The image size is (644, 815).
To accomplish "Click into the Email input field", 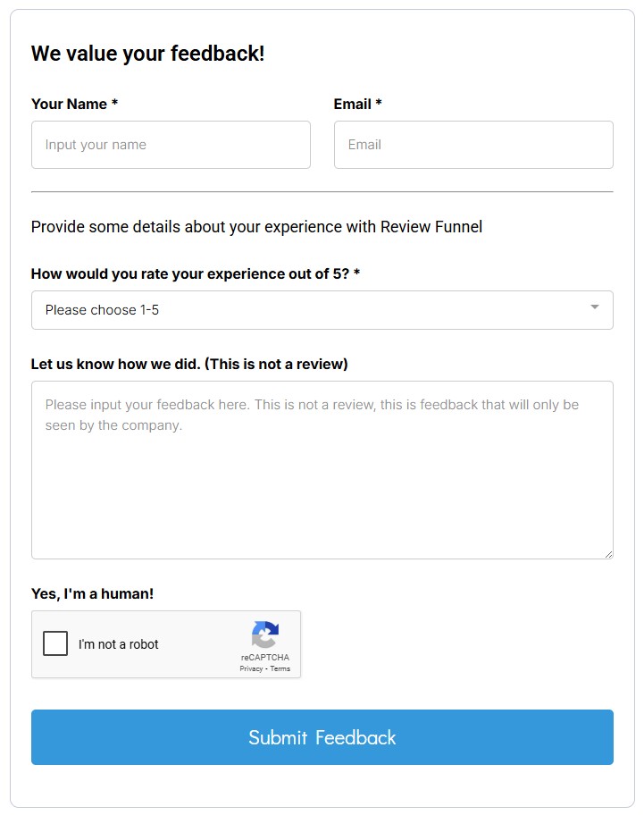I will (x=473, y=145).
